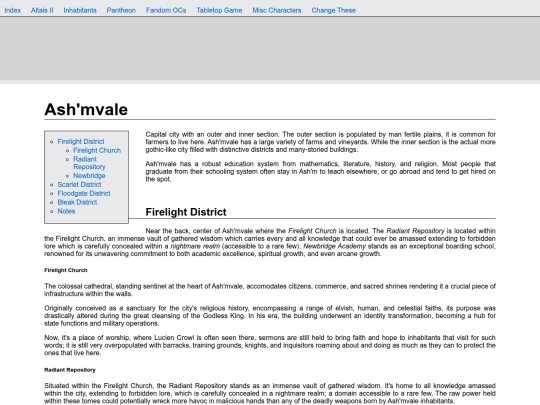Jump to Bleak District link
The image size is (540, 405).
pyautogui.click(x=77, y=202)
